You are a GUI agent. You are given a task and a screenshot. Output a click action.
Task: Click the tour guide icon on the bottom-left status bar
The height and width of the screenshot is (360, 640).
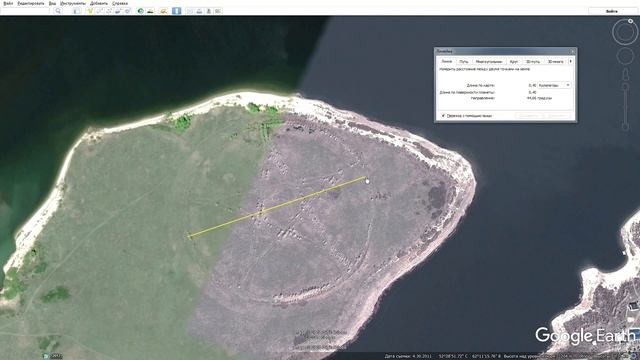[x=46, y=356]
